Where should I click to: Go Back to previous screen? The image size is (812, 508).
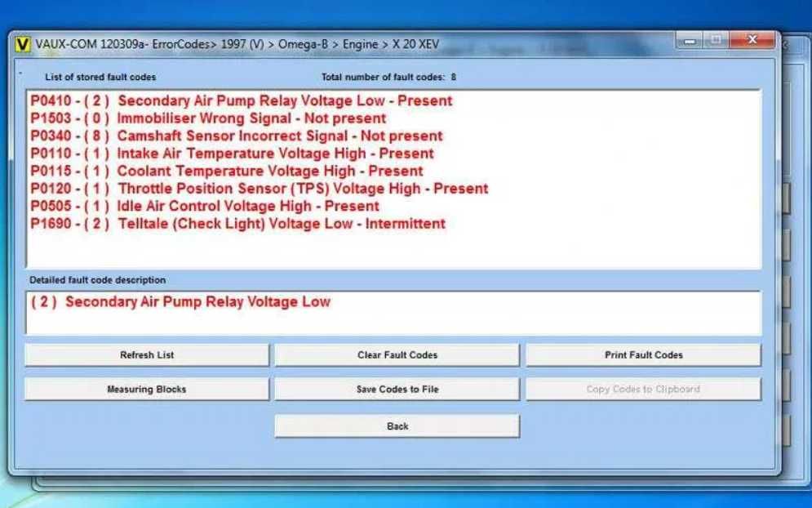(397, 426)
